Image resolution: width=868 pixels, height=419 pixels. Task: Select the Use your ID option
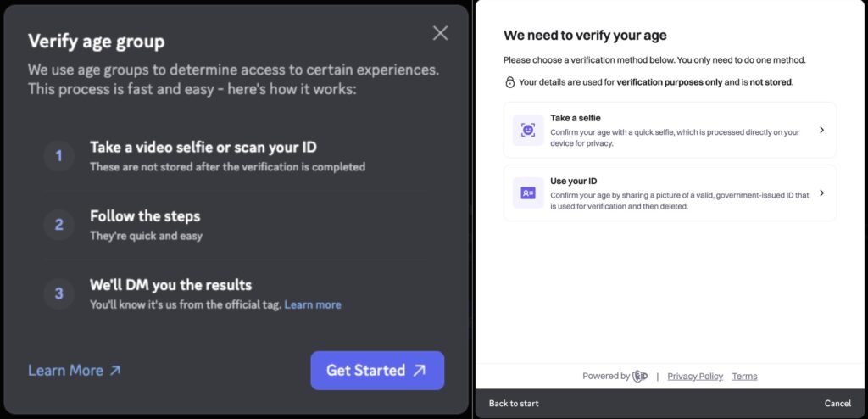pos(670,193)
